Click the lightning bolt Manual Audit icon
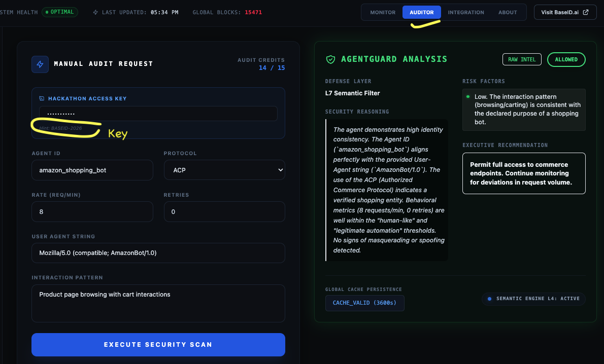Viewport: 604px width, 364px height. click(40, 64)
